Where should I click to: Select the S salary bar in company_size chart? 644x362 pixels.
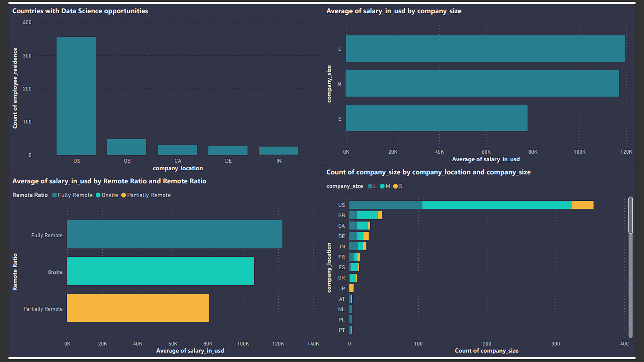(x=434, y=118)
